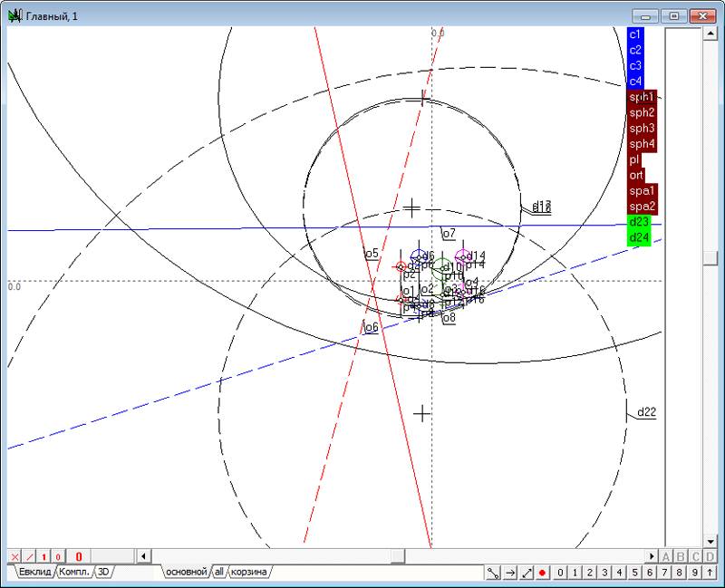Click the o6 label on the drawing
This screenshot has width=725, height=588.
372,327
